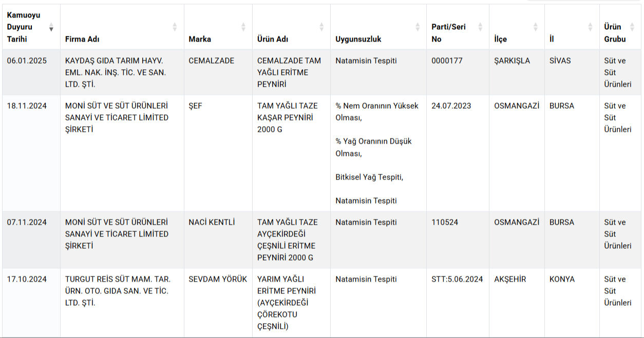
Task: Toggle sort icon for Marka column
Action: tap(243, 27)
